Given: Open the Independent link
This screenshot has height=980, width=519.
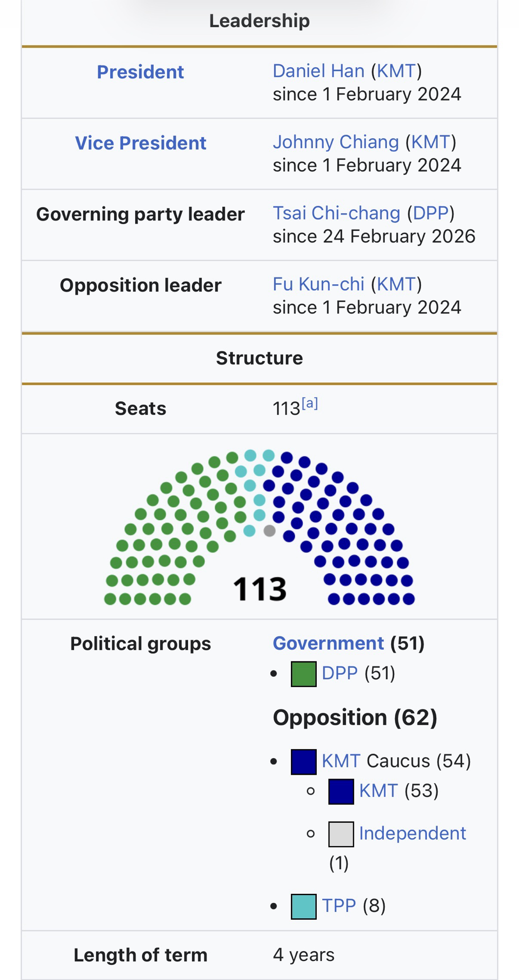Looking at the screenshot, I should 412,833.
